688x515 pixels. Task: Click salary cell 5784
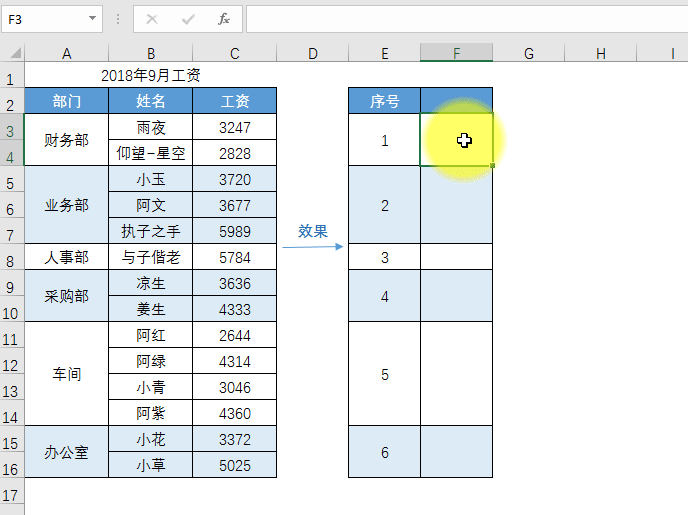(x=235, y=257)
